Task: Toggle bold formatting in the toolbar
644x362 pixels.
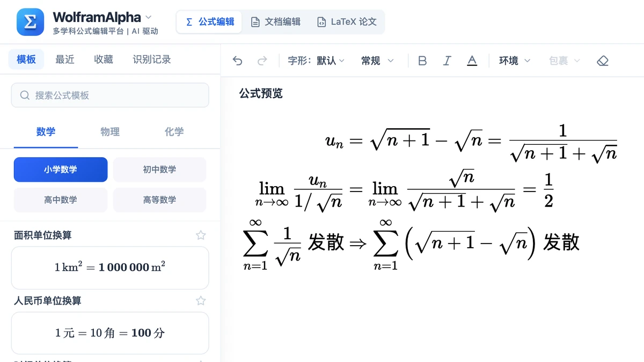Action: (422, 61)
